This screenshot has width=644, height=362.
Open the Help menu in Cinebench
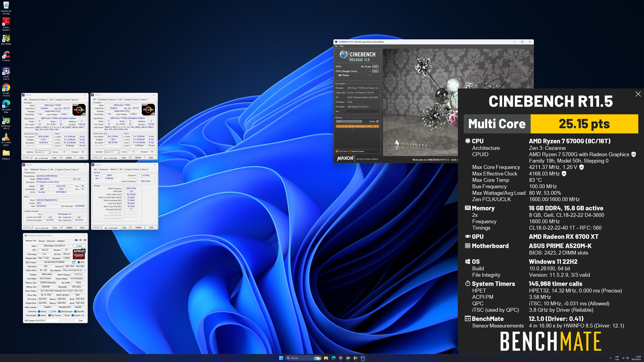pos(341,46)
